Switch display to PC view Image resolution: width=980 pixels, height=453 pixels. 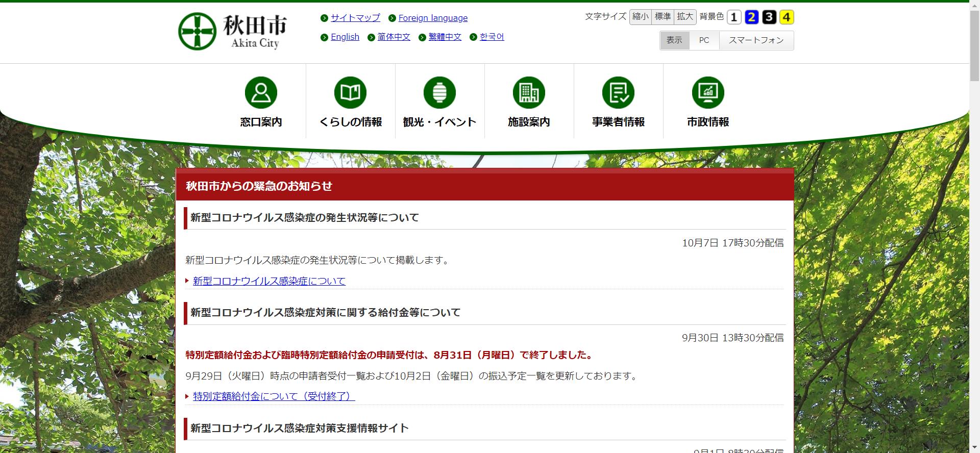pos(704,40)
